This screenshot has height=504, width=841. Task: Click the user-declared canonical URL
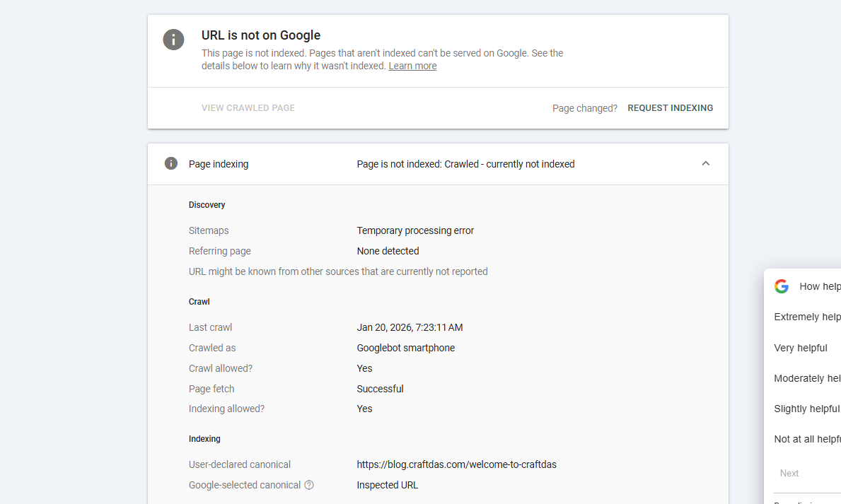click(x=456, y=464)
